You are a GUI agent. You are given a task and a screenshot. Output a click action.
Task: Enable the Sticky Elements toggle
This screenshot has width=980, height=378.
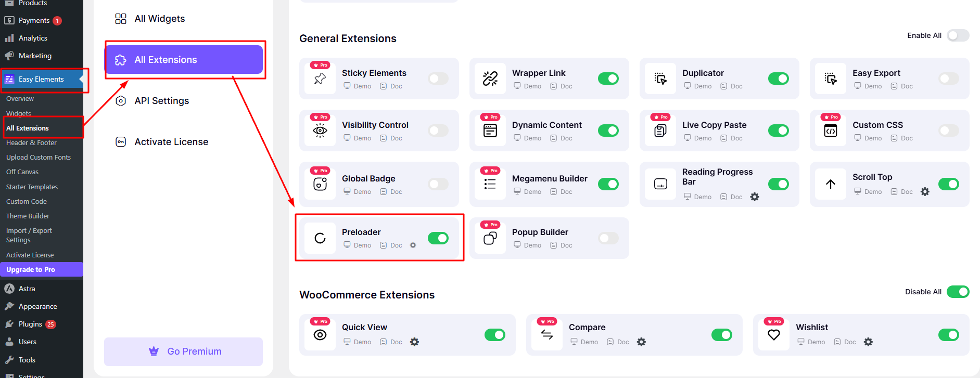[438, 79]
